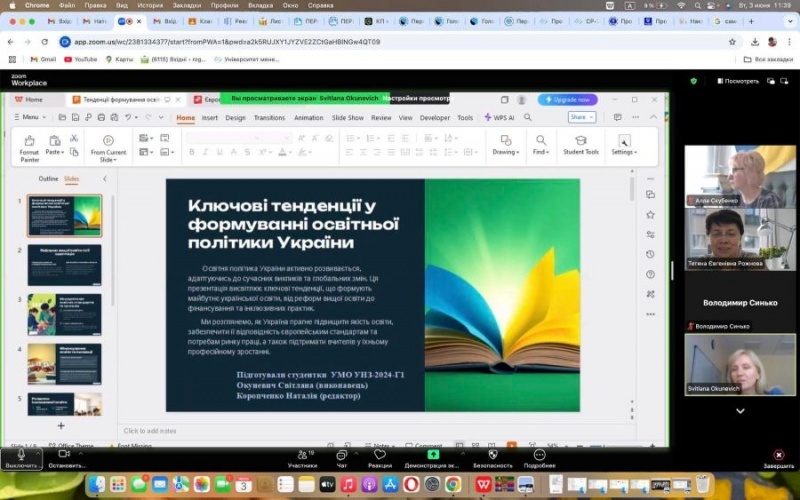Open Zoom reactions heart icon
This screenshot has width=800, height=500.
click(x=380, y=454)
